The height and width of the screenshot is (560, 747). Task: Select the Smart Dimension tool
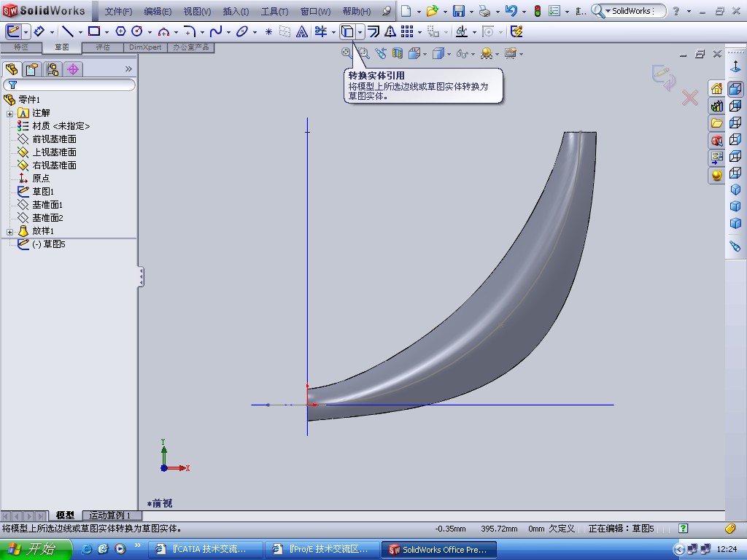tap(39, 32)
